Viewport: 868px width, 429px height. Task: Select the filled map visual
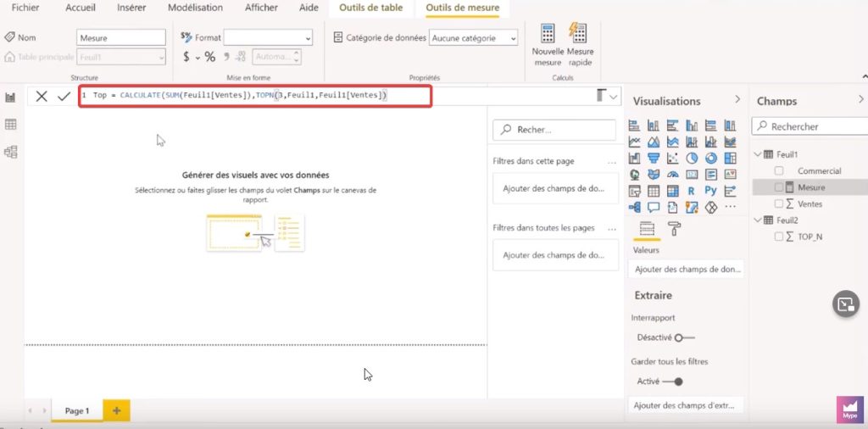pyautogui.click(x=654, y=175)
